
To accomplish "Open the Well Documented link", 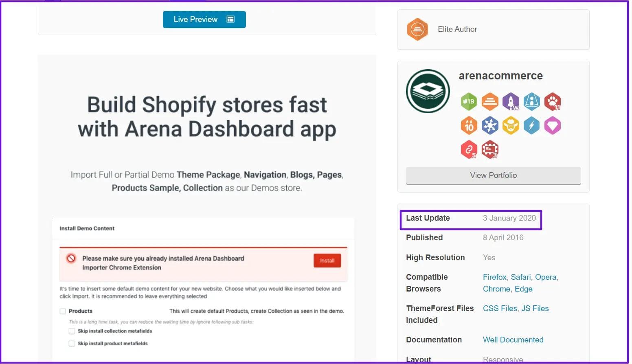I will (x=513, y=340).
